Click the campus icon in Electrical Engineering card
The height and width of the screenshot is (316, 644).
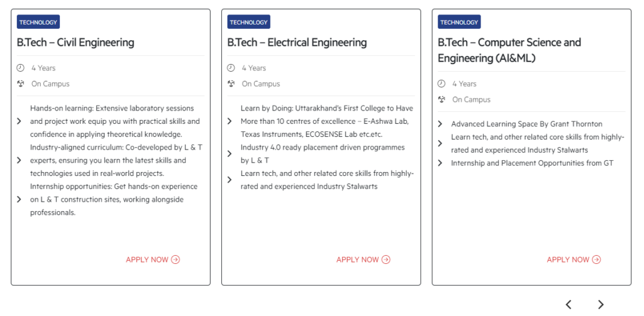click(x=231, y=84)
